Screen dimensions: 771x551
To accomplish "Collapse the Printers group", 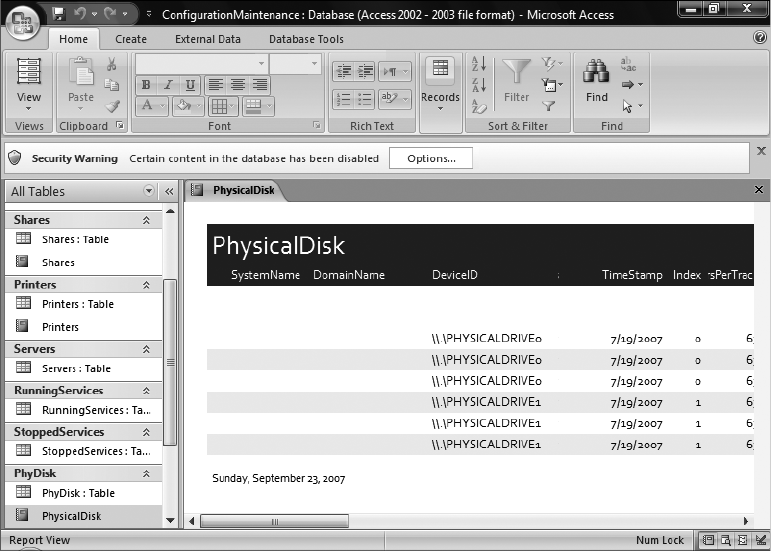I will coord(146,285).
